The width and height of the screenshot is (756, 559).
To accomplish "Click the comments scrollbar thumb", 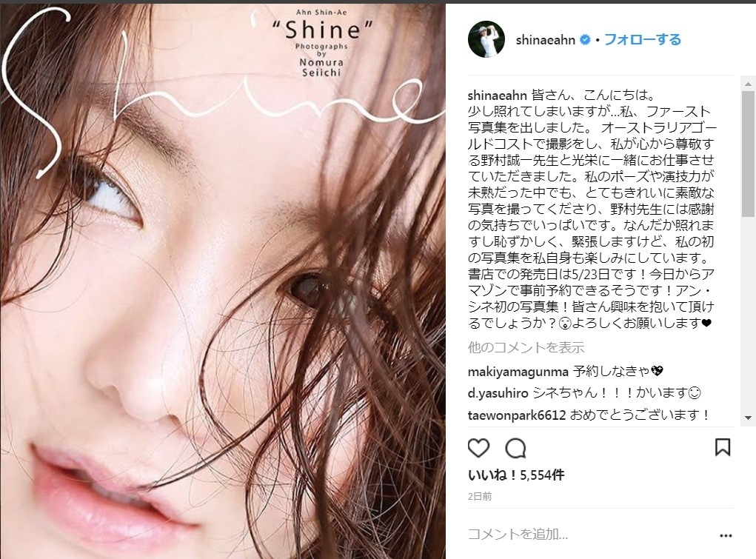I will coord(748,153).
